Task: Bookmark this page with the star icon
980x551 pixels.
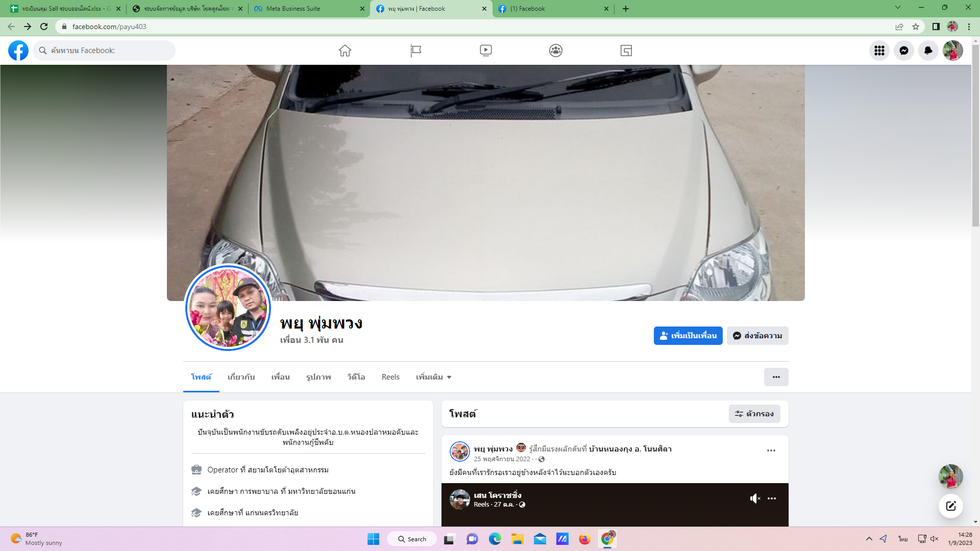Action: (x=916, y=27)
